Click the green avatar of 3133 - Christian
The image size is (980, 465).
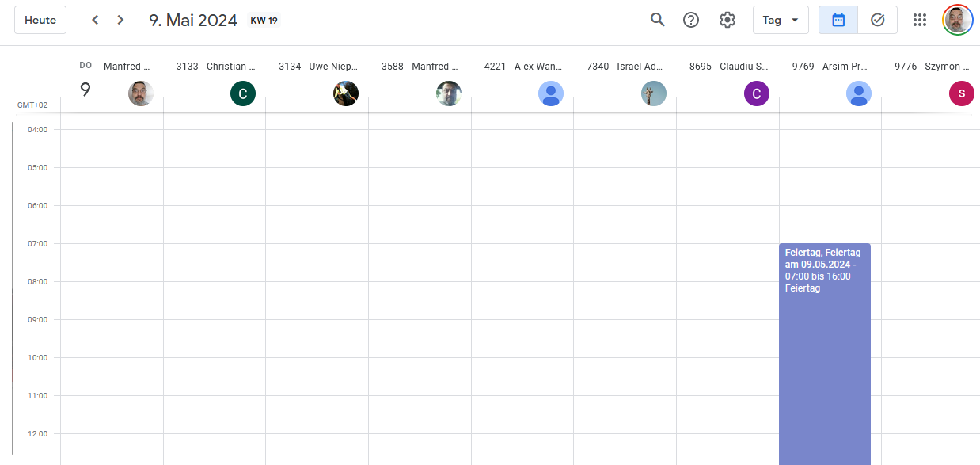tap(242, 93)
